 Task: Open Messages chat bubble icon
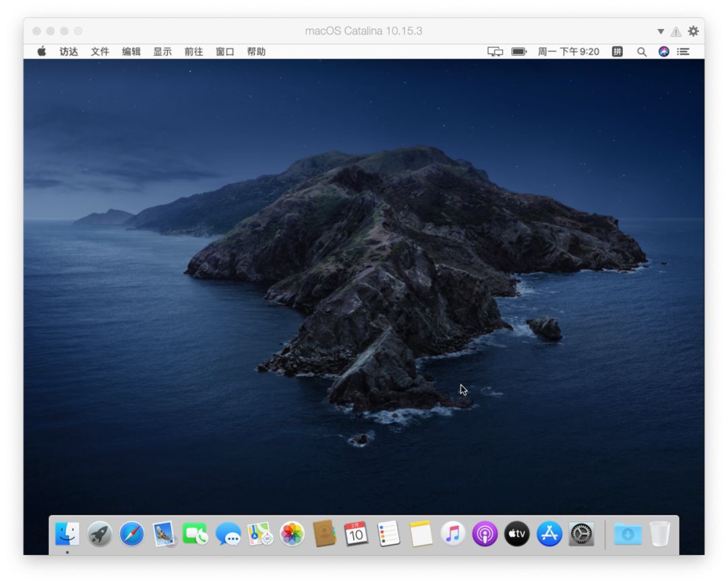click(x=228, y=534)
